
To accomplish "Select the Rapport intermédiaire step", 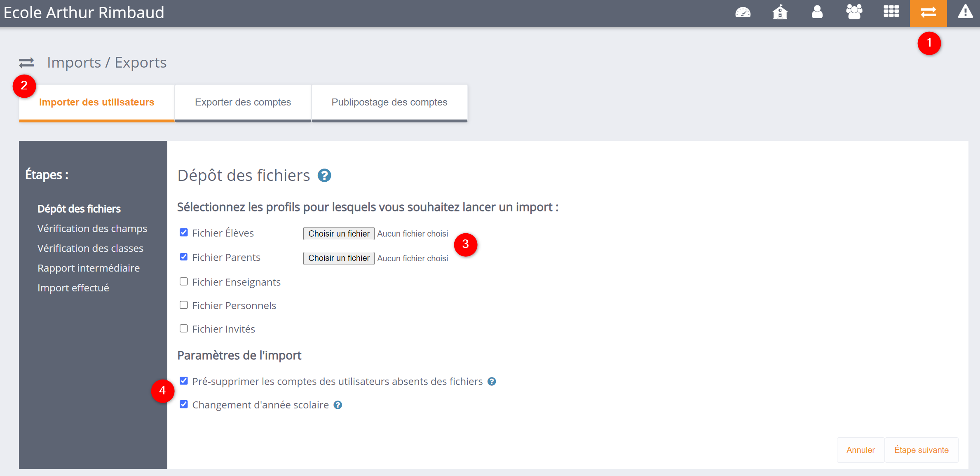I will [89, 268].
